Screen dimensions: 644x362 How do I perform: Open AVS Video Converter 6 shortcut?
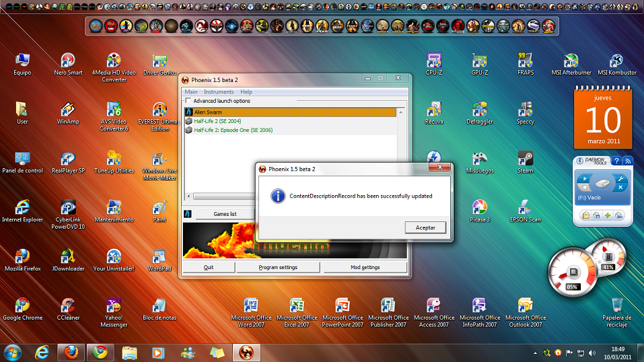click(x=114, y=116)
